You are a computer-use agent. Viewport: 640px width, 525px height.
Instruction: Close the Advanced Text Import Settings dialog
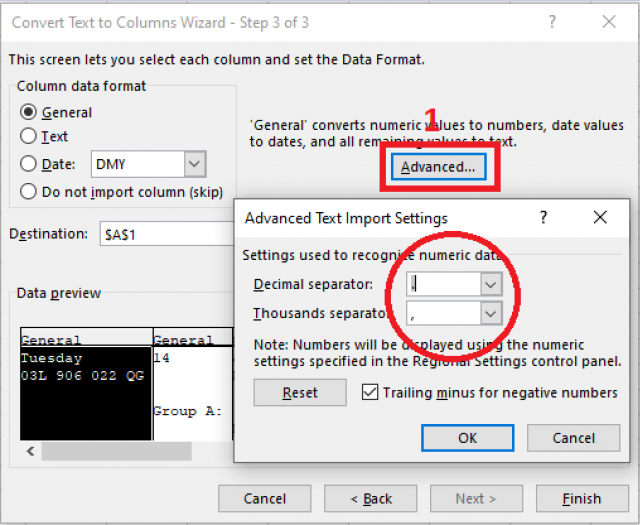coord(599,217)
